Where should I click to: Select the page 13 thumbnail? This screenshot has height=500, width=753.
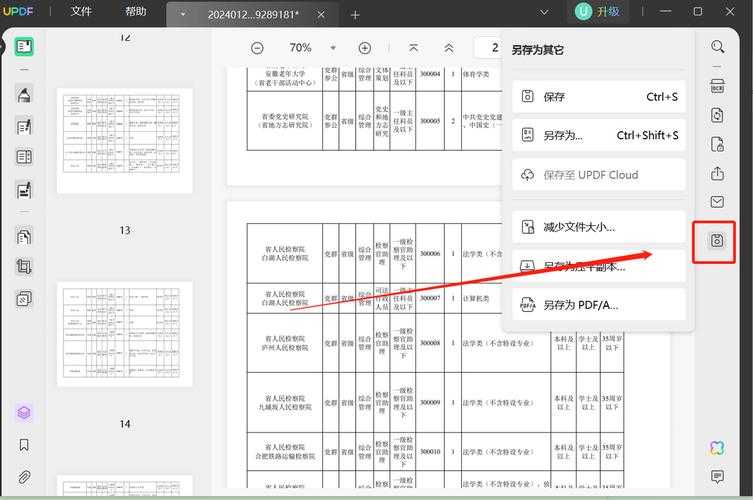click(125, 334)
